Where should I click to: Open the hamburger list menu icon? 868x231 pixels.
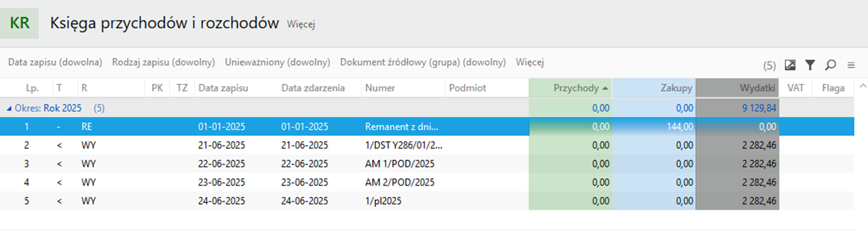(851, 65)
